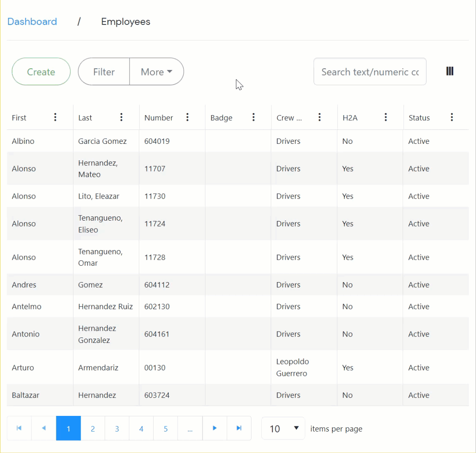Click the Filter button
The image size is (476, 453).
(104, 72)
